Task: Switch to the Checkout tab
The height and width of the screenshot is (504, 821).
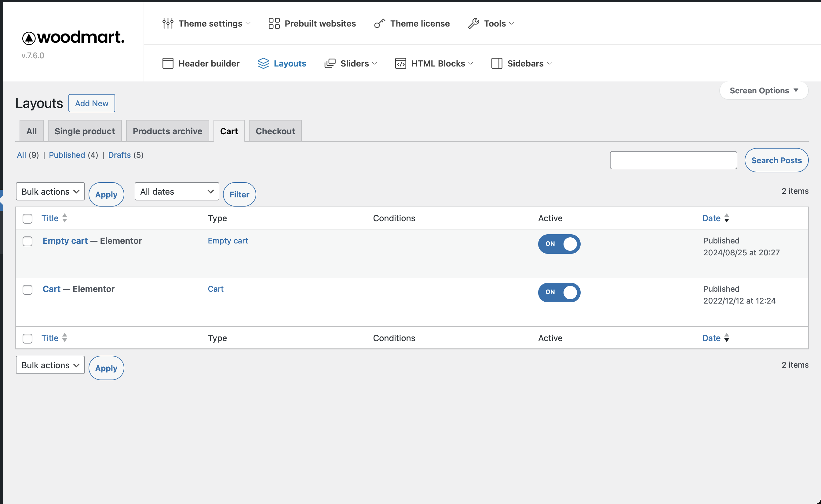Action: 275,131
